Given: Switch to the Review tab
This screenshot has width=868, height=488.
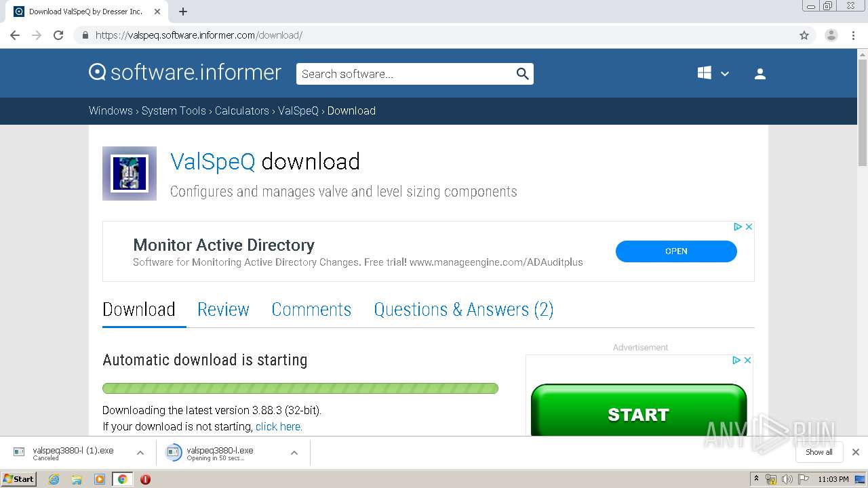Looking at the screenshot, I should click(x=223, y=310).
